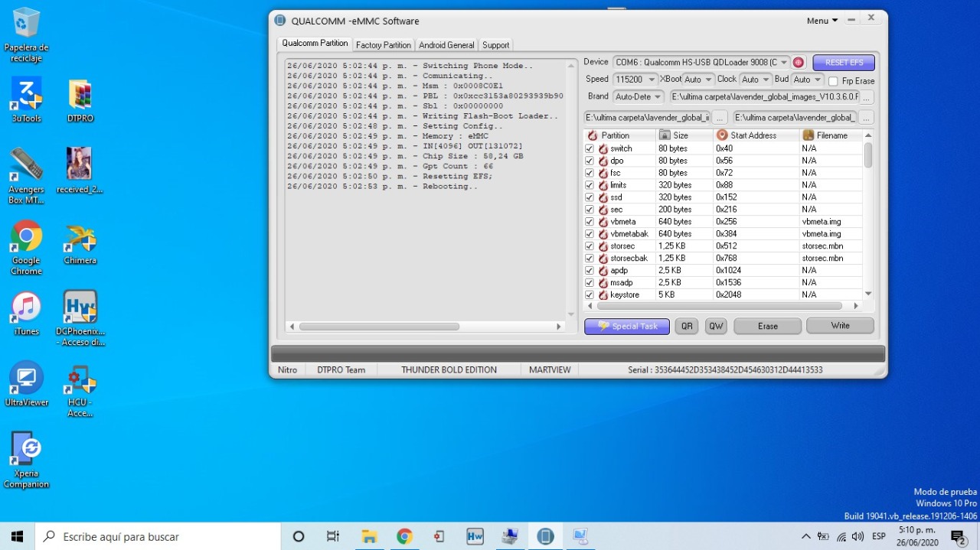Uncheck the switch partition checkbox
The image size is (980, 550).
590,148
